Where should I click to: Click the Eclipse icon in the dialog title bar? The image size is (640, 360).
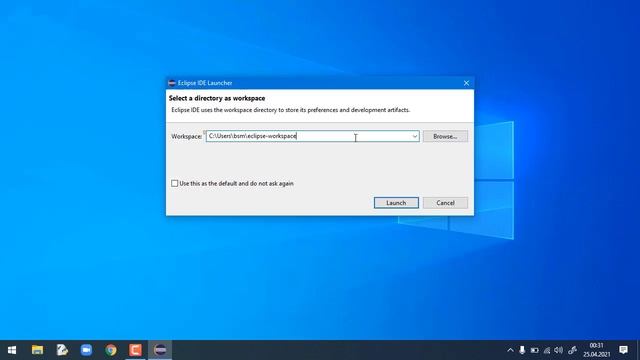pyautogui.click(x=172, y=83)
